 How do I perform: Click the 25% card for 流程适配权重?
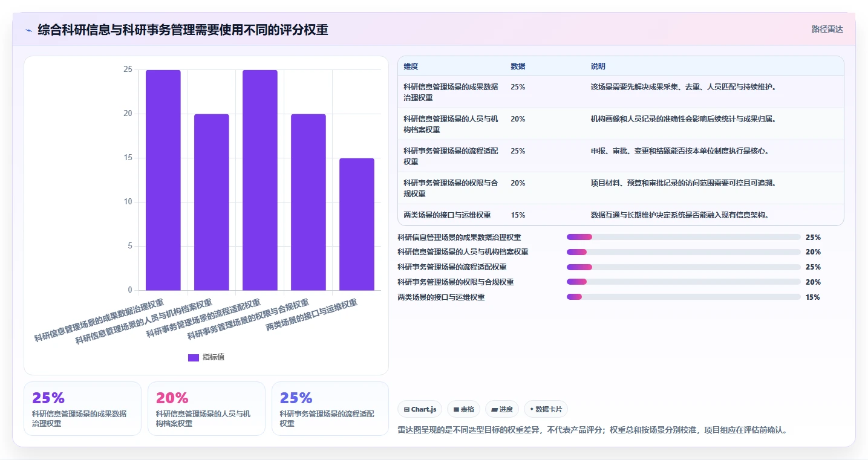coord(330,409)
